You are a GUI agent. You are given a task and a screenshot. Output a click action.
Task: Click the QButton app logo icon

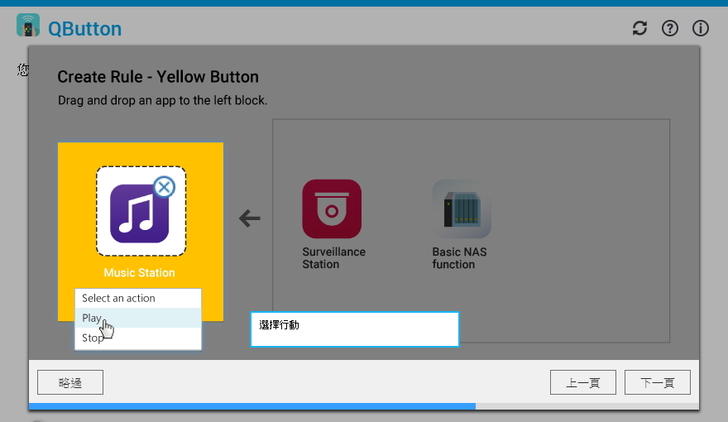click(28, 26)
